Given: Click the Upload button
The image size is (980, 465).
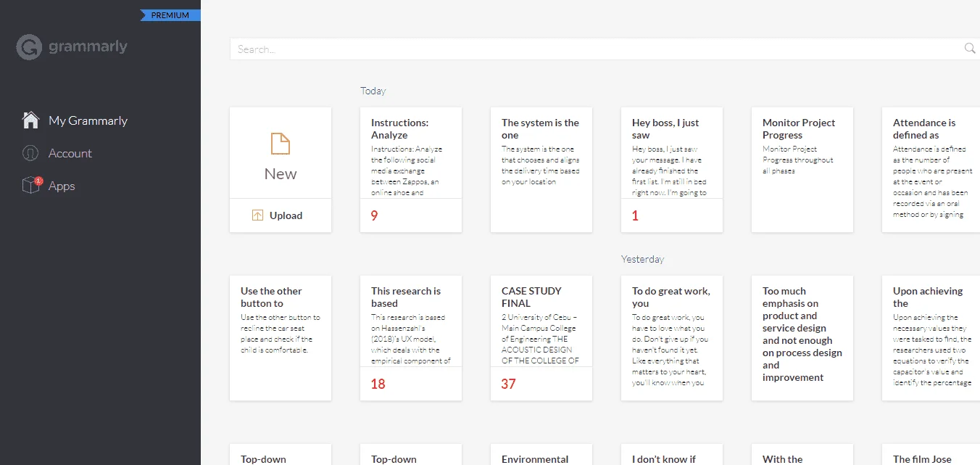Looking at the screenshot, I should 281,215.
